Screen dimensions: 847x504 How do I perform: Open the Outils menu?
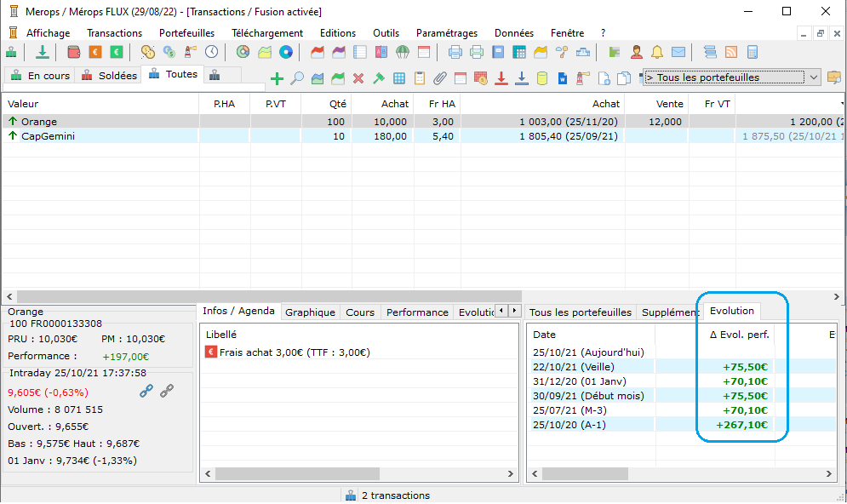pos(386,33)
